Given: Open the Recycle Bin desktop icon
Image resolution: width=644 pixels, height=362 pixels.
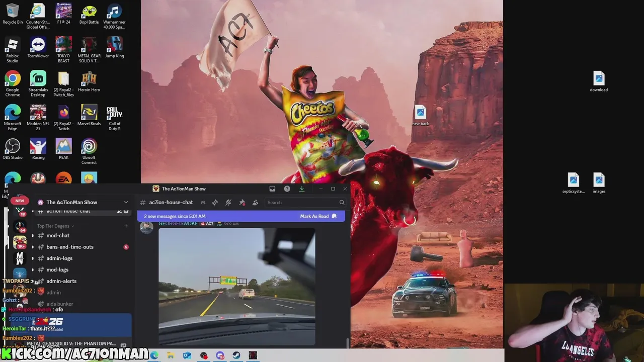Looking at the screenshot, I should click(13, 15).
